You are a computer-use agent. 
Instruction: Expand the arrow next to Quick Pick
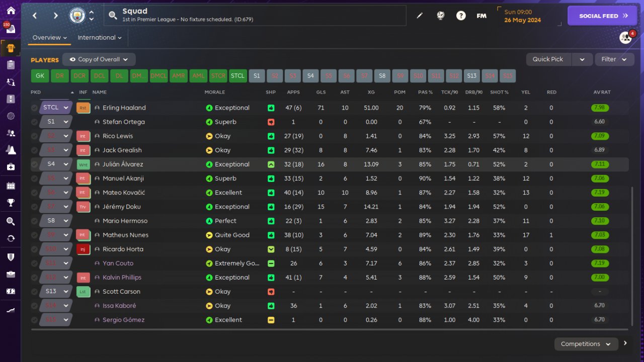click(582, 59)
